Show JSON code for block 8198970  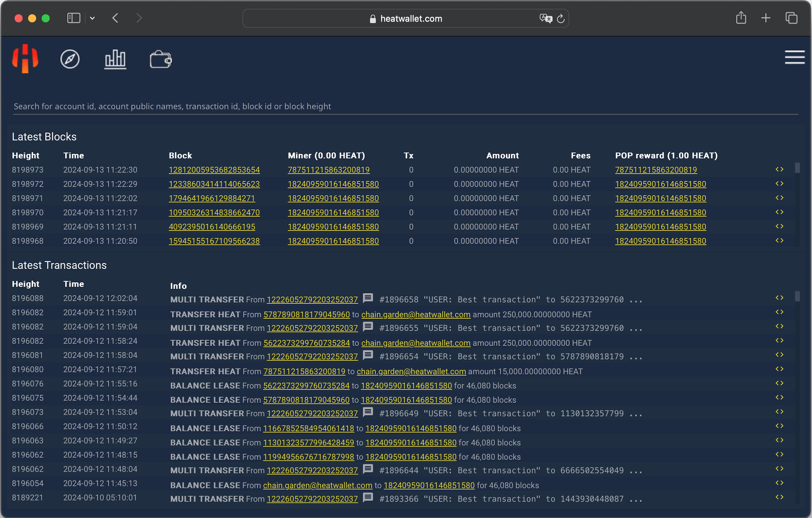pos(779,212)
